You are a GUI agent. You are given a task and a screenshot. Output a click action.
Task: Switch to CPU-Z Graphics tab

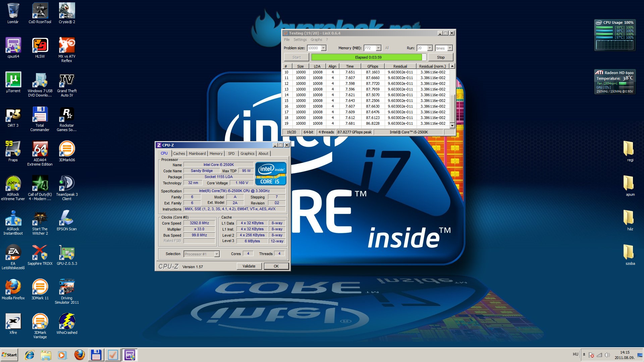pos(248,154)
